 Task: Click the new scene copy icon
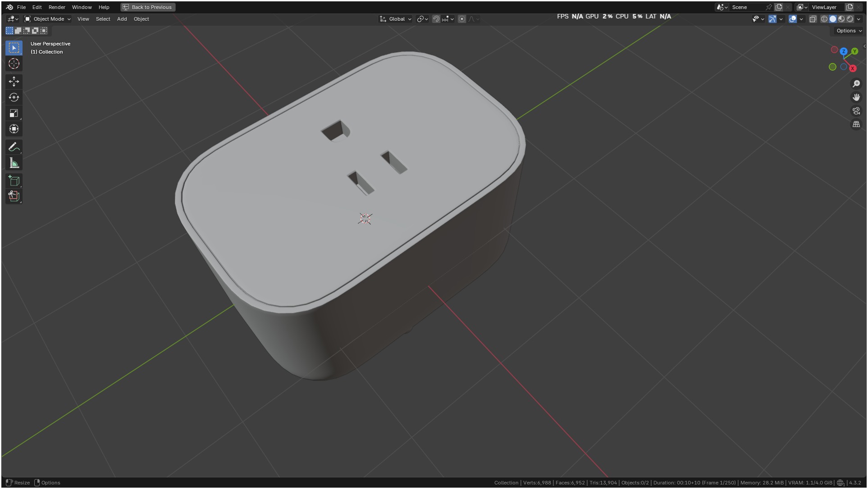(779, 7)
